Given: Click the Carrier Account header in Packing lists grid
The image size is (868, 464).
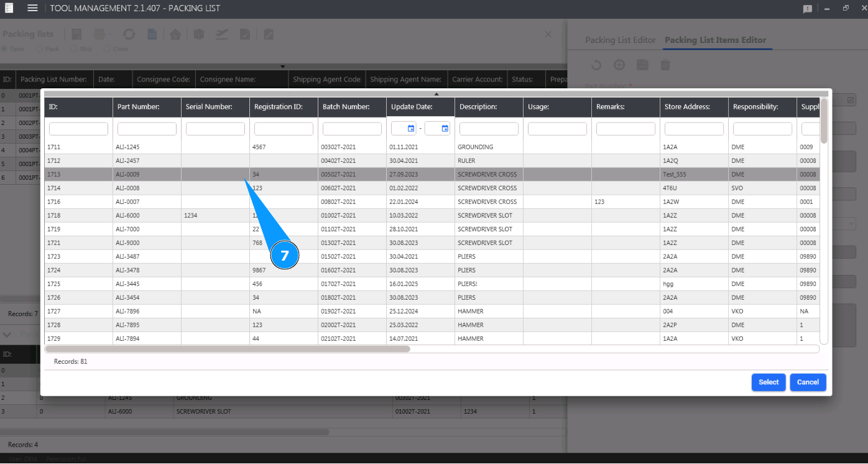Looking at the screenshot, I should point(477,80).
